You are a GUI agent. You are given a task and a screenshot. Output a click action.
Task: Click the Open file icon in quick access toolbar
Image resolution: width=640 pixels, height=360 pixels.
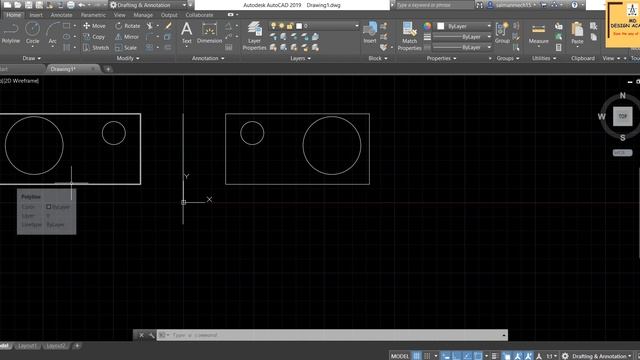(x=18, y=5)
